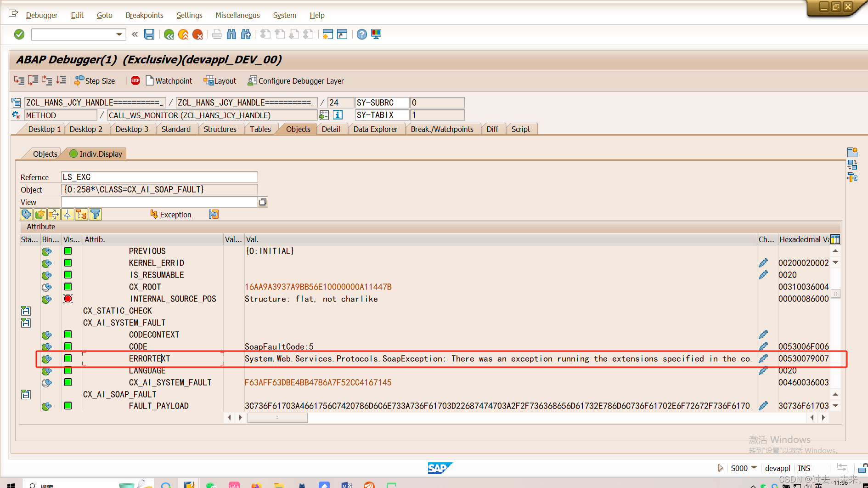Screen dimensions: 868x488
Task: Switch to the Break./Watchpoints tab
Action: pos(442,129)
